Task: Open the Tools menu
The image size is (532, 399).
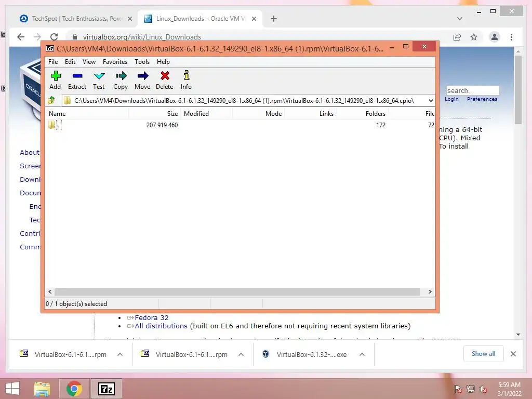Action: coord(142,62)
